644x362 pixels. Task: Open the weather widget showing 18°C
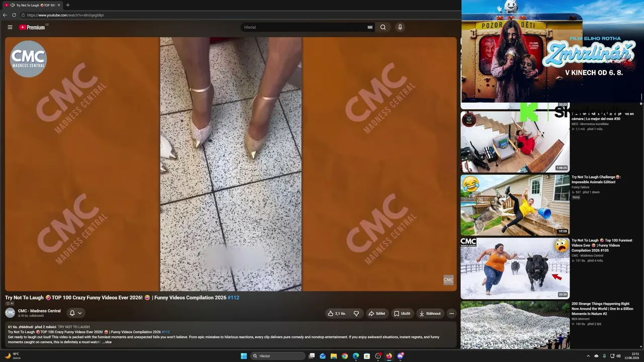click(12, 356)
